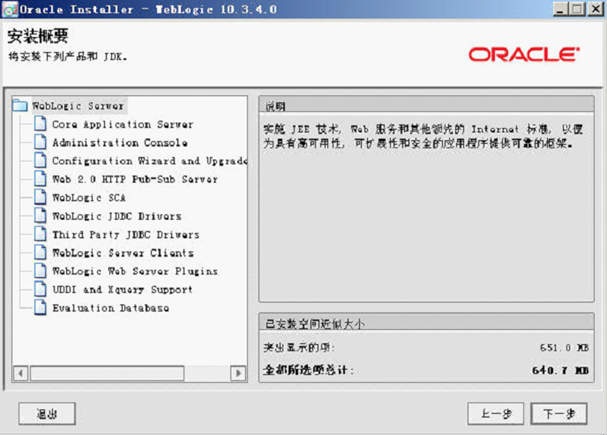Click the tree scrollbar right arrow

click(238, 373)
